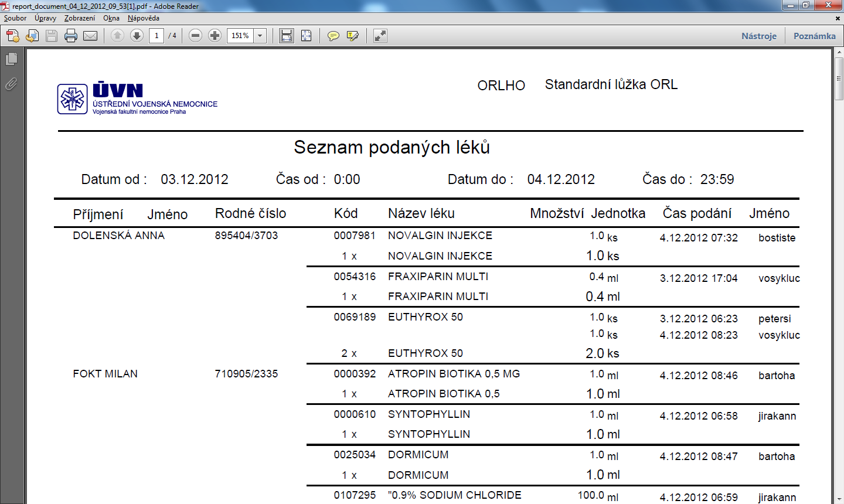Zoom in with plus button
844x504 pixels.
(215, 36)
